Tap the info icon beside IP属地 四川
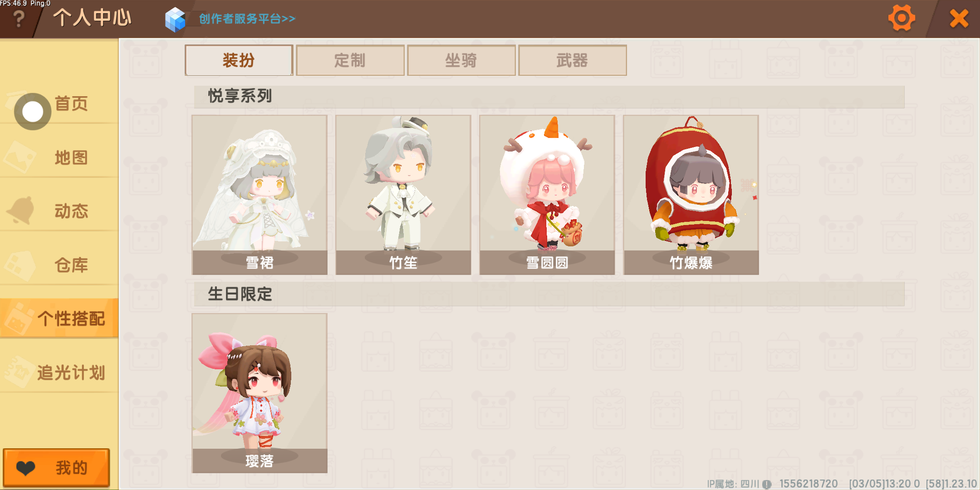 pyautogui.click(x=767, y=484)
